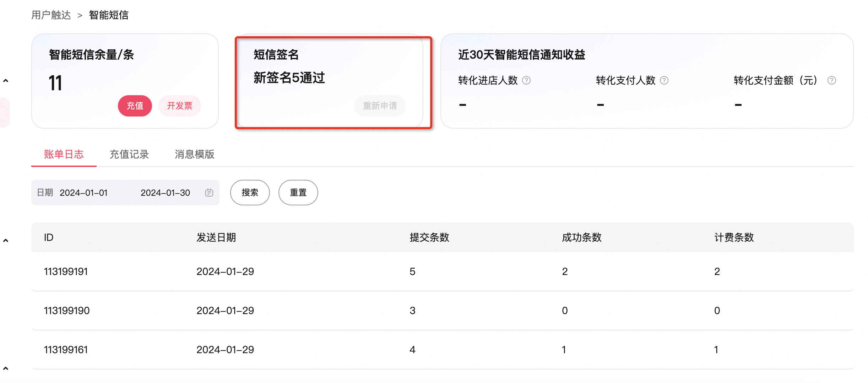Click the 转化进店人数 label
The width and height of the screenshot is (868, 383).
(x=488, y=81)
